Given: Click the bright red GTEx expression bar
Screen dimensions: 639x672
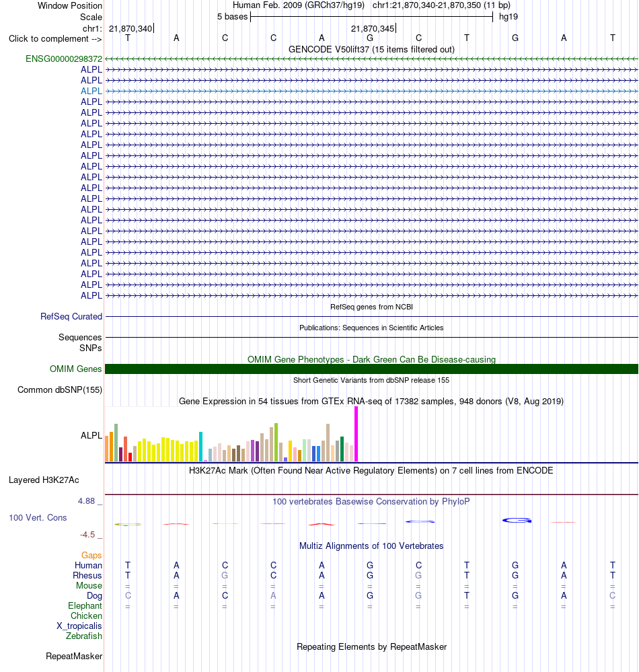Looking at the screenshot, I should pyautogui.click(x=130, y=457).
